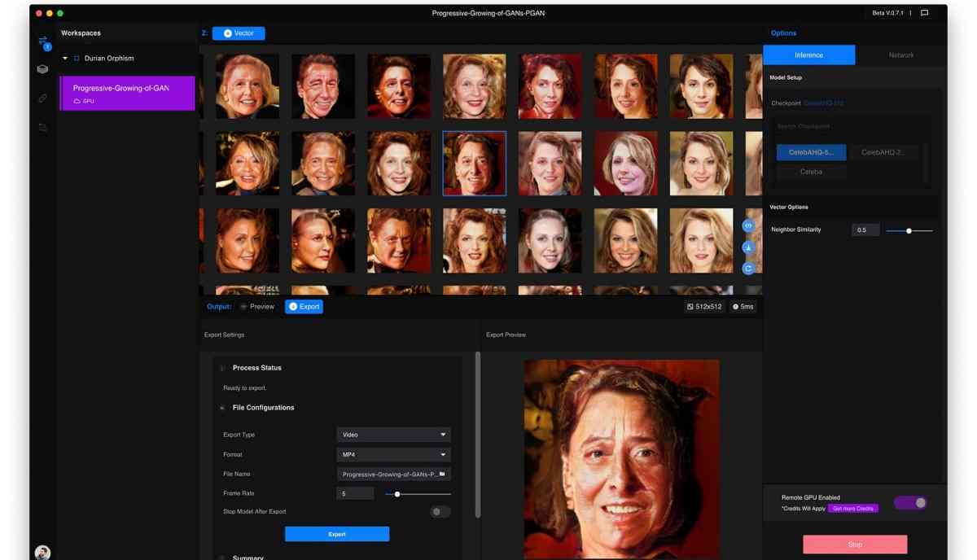Open the workspaces icon with notification badge

tap(43, 42)
